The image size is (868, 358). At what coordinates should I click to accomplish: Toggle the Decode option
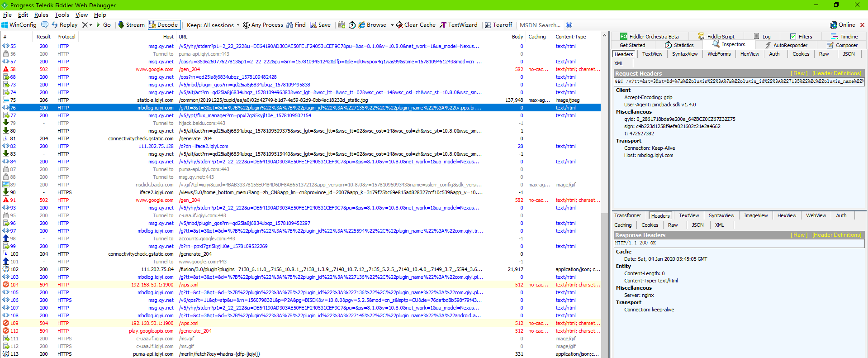164,25
